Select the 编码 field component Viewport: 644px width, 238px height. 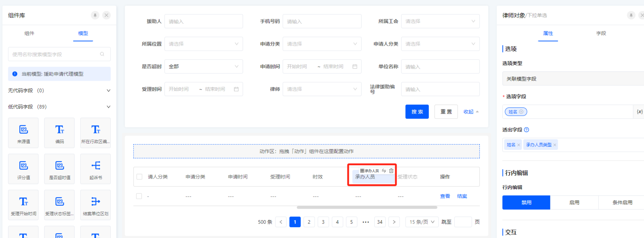pyautogui.click(x=59, y=133)
